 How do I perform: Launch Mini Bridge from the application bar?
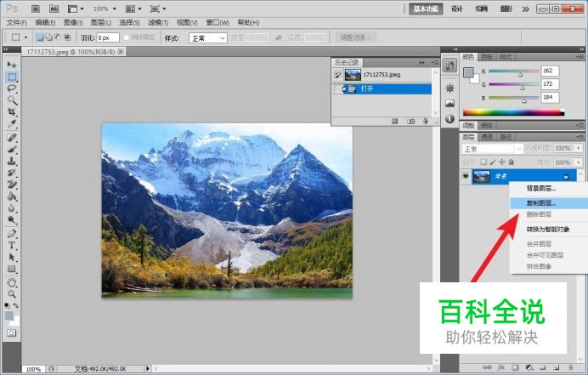point(54,9)
